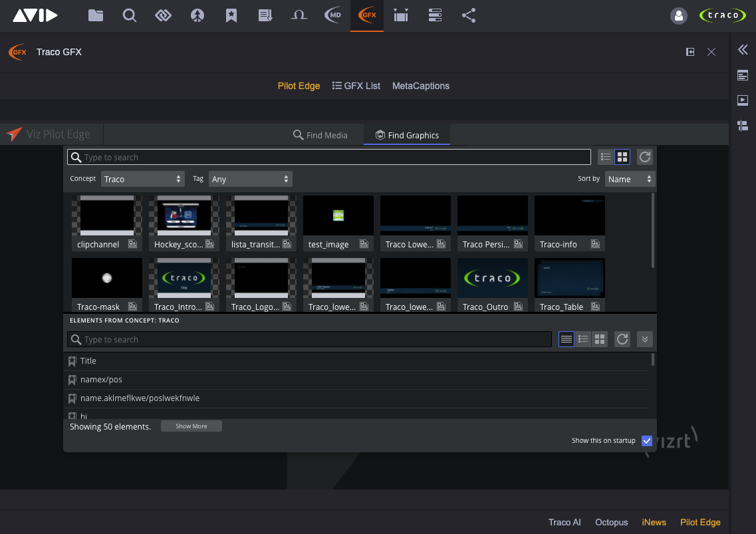
Task: Select the Traco-info template thumbnail
Action: pyautogui.click(x=570, y=223)
